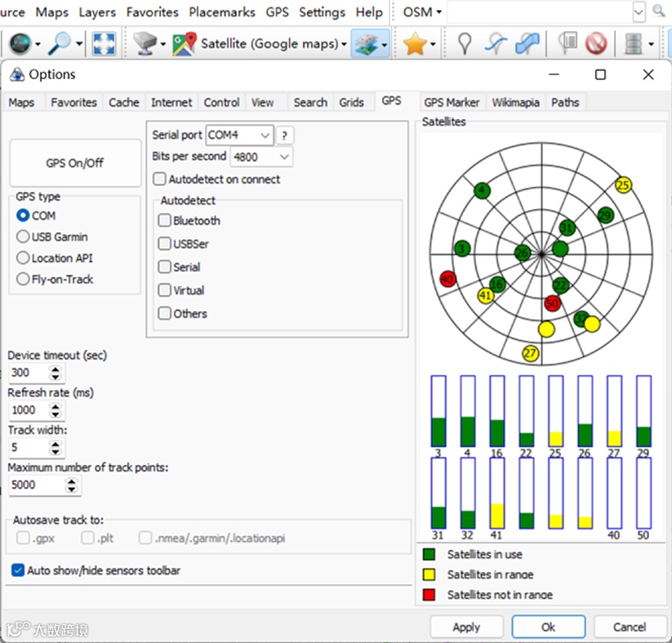Click the layers overlay icon
This screenshot has width=672, height=643.
click(x=366, y=43)
